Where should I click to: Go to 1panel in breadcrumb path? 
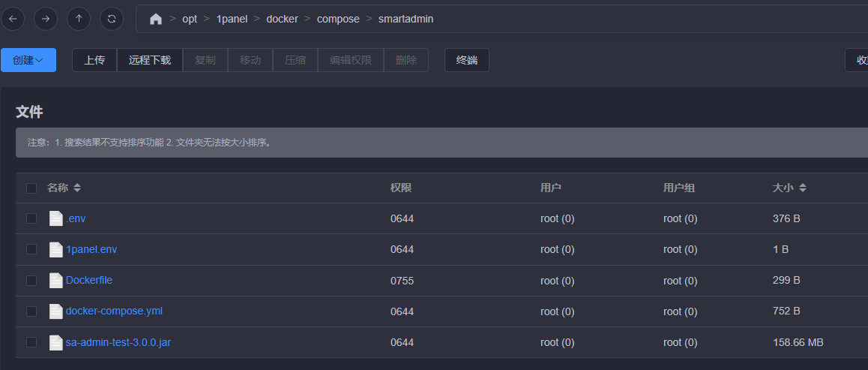232,19
